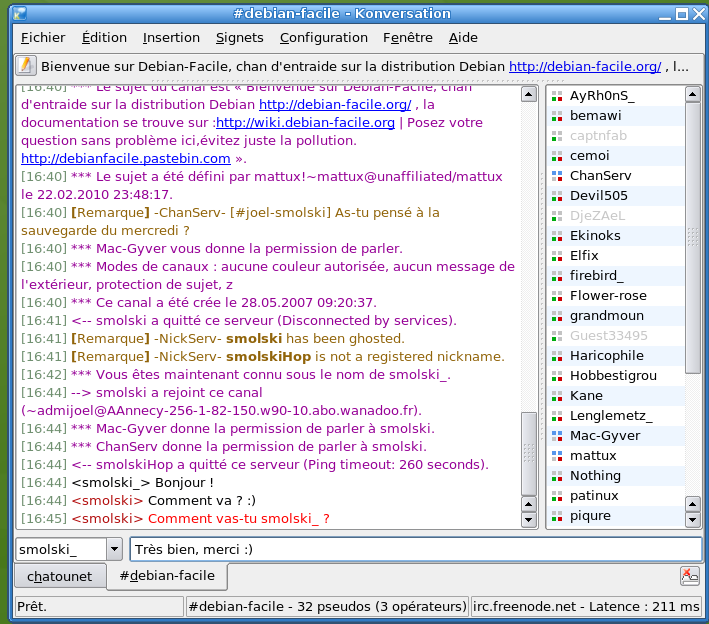Open the smolski_ nickname dropdown
Image resolution: width=709 pixels, height=624 pixels.
coord(114,549)
